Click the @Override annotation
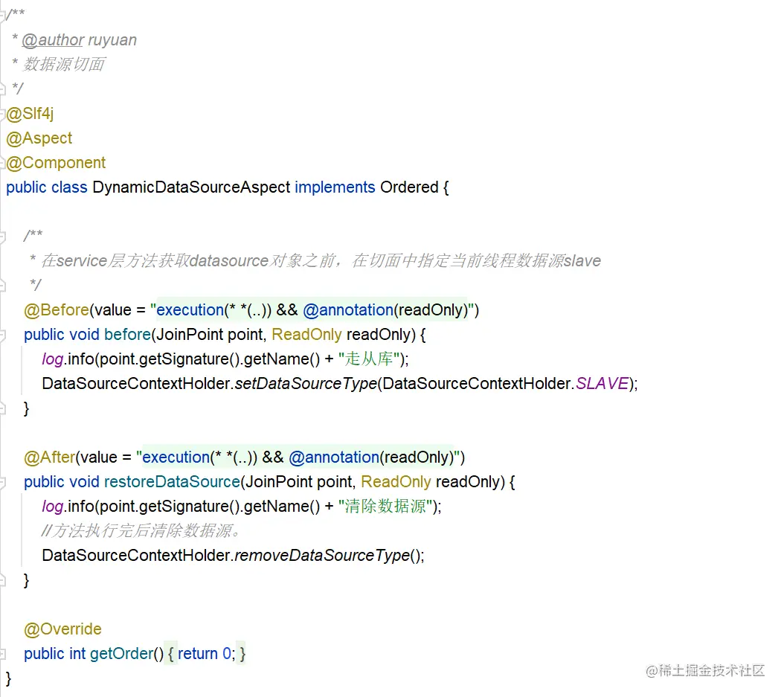Viewport: 784px width, 697px height. (62, 629)
